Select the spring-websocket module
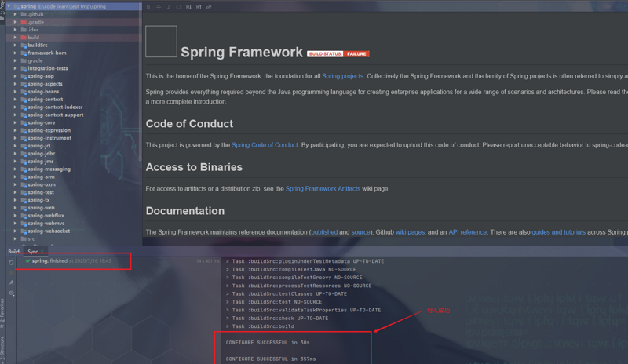The width and height of the screenshot is (628, 364). pos(49,231)
